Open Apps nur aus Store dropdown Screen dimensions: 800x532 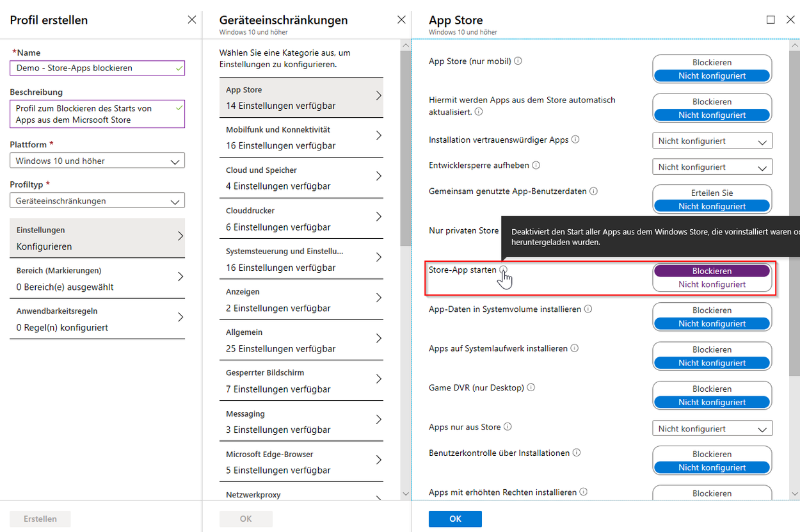(712, 428)
